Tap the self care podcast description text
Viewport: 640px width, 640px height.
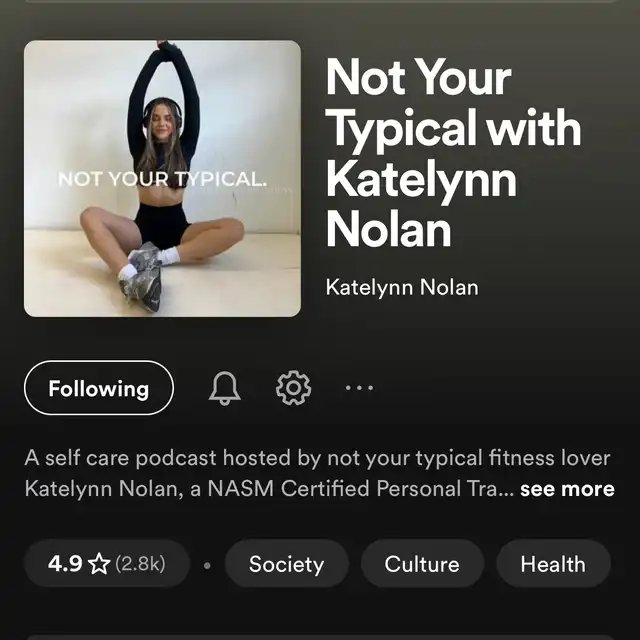[x=318, y=473]
